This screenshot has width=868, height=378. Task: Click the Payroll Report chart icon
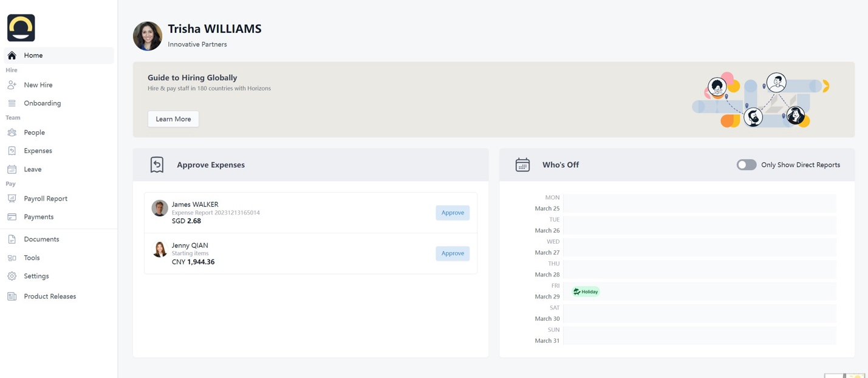pyautogui.click(x=12, y=199)
